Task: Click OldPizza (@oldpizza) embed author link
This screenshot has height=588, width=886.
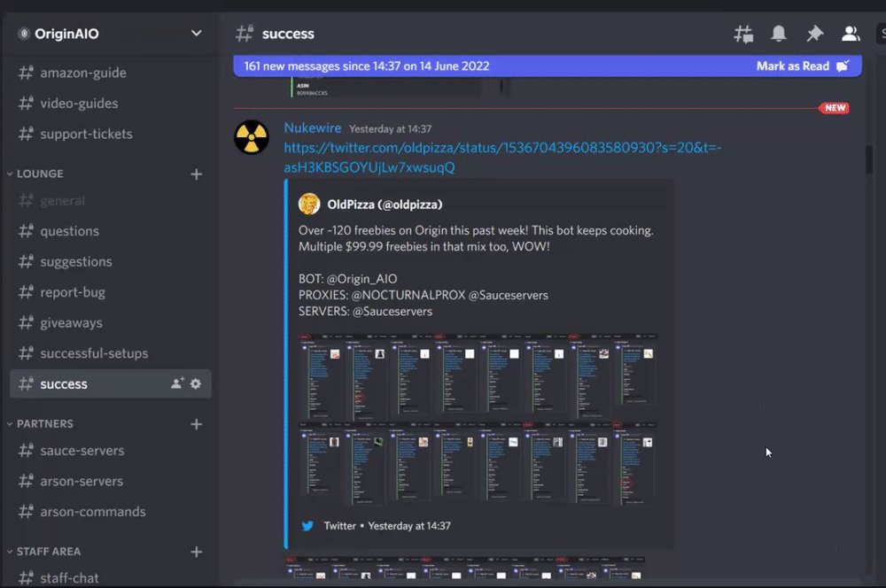Action: 385,205
